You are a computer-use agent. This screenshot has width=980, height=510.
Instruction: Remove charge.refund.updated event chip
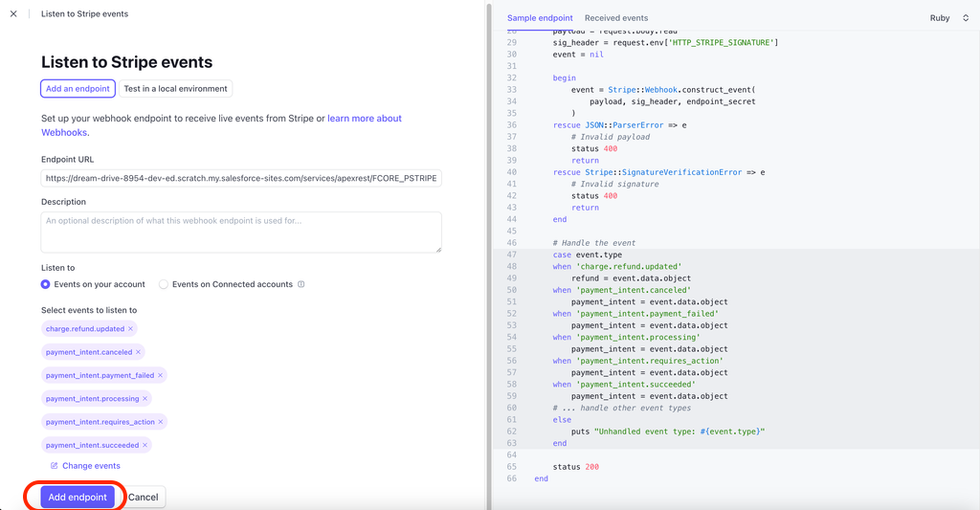tap(130, 329)
